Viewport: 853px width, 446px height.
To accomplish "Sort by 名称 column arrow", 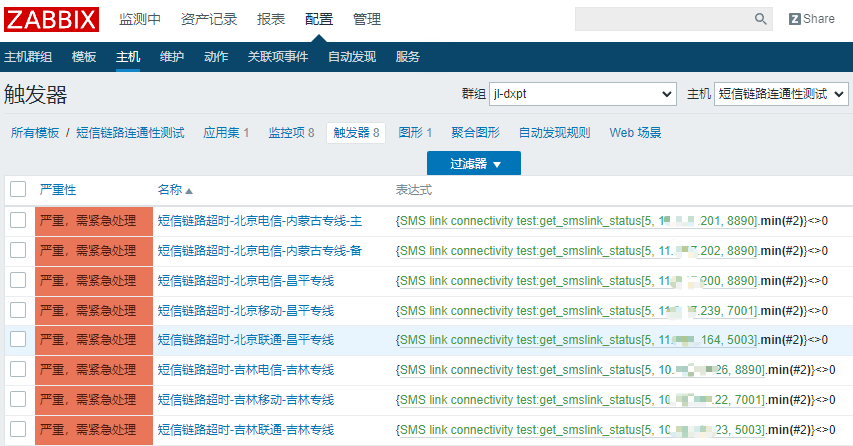I will point(189,190).
